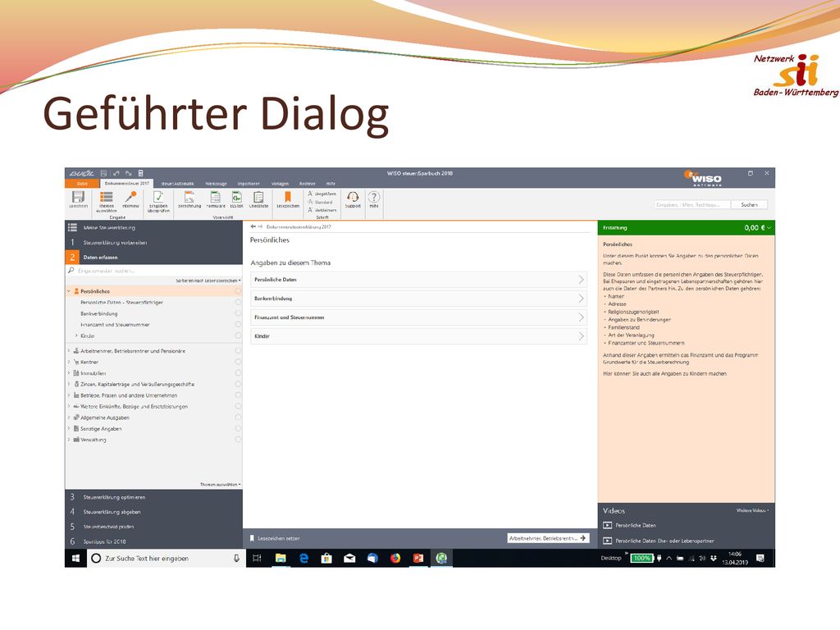840x630 pixels.
Task: Open the Bankverbindung row in main panel
Action: (418, 299)
